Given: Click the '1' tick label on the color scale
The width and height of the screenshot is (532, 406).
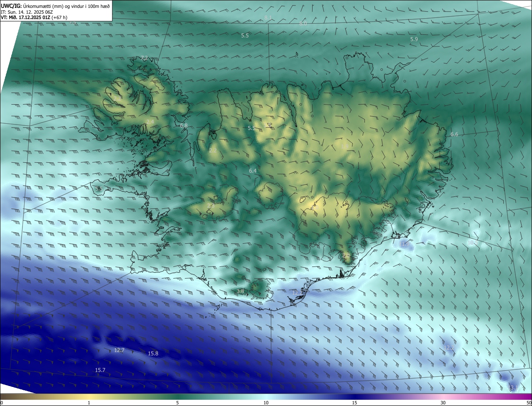Looking at the screenshot, I should pos(89,403).
